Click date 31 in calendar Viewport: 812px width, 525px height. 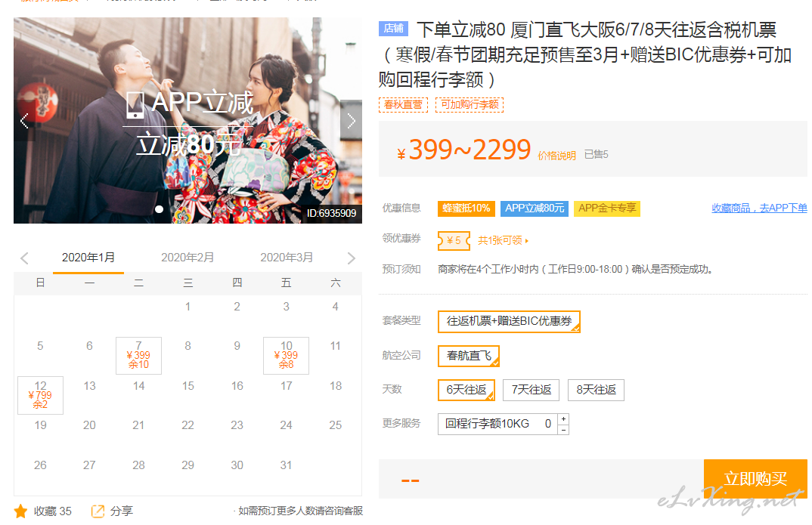[287, 465]
